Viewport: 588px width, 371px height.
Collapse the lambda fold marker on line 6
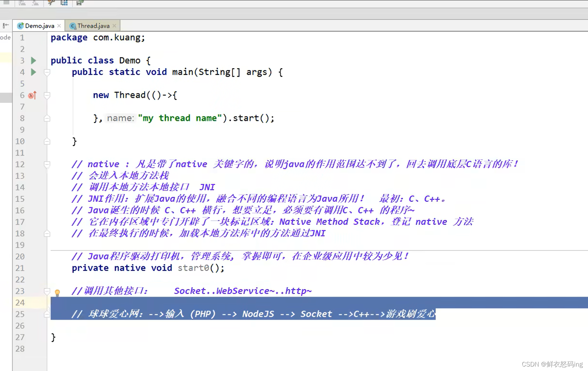tap(47, 96)
